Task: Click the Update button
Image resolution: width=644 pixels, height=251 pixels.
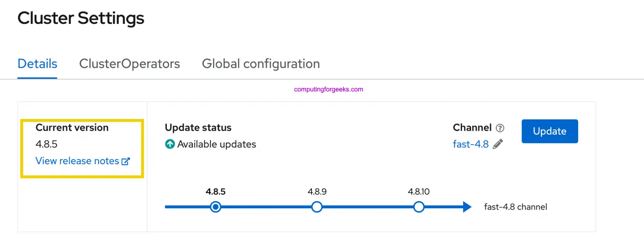Action: click(550, 131)
